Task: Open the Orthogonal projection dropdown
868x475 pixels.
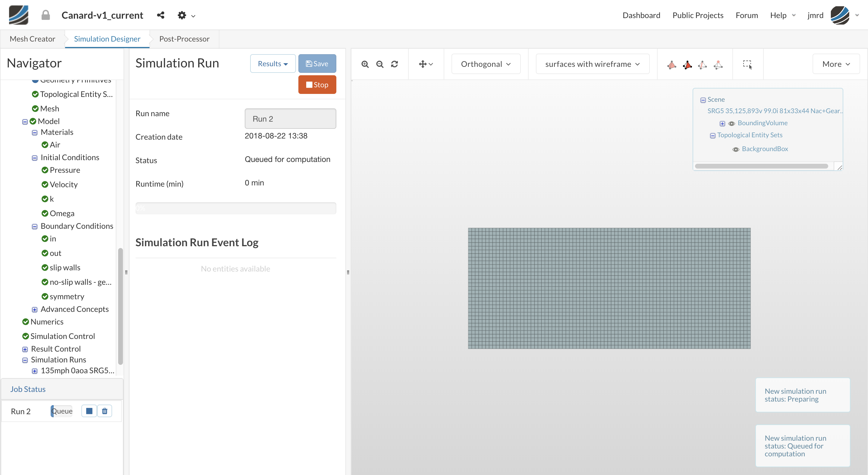Action: pyautogui.click(x=486, y=64)
